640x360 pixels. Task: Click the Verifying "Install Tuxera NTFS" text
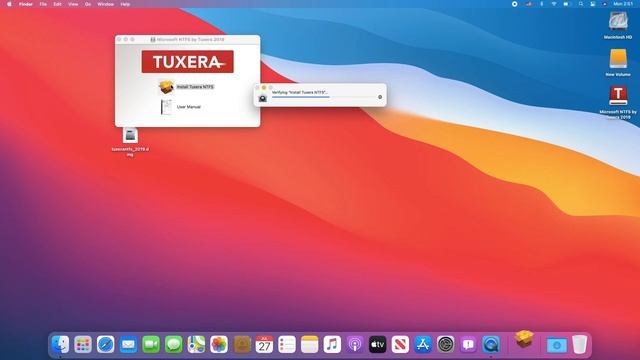tap(300, 93)
